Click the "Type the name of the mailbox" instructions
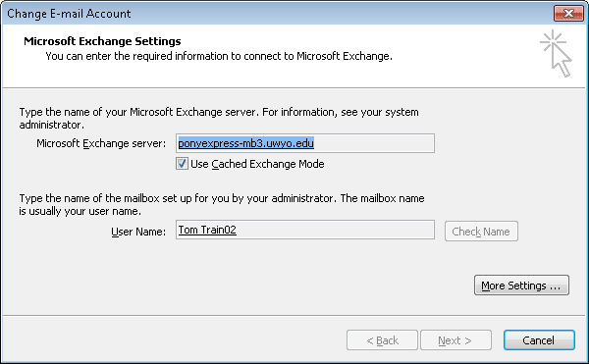The width and height of the screenshot is (589, 364). (x=222, y=204)
